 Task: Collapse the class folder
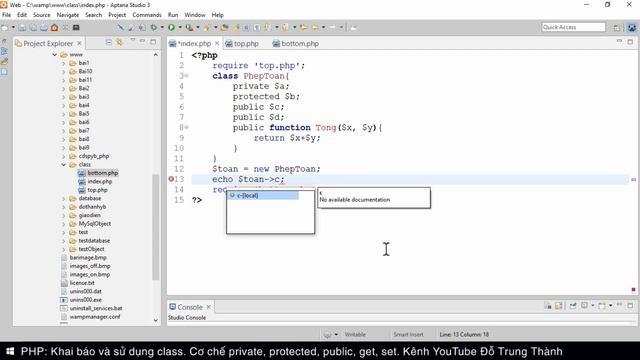64,164
